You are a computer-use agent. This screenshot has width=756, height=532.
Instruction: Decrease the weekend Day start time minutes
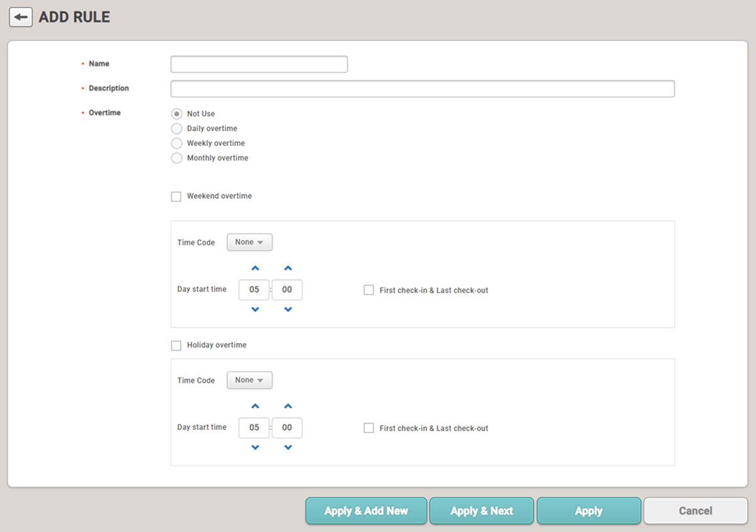tap(288, 310)
